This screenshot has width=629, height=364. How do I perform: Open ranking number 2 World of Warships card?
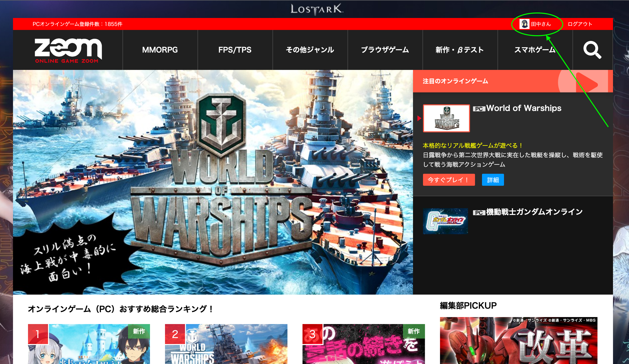226,344
